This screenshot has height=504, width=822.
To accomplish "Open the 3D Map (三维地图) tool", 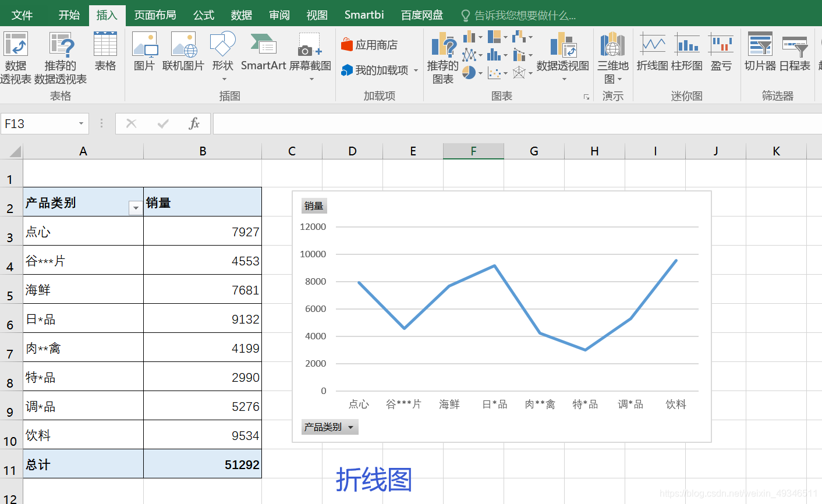I will pyautogui.click(x=613, y=58).
